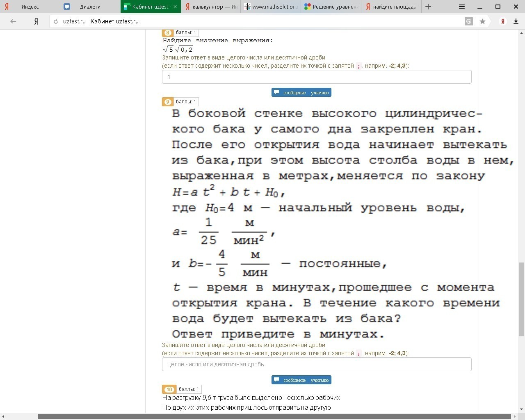Click the scroll right arrow

pyautogui.click(x=514, y=416)
